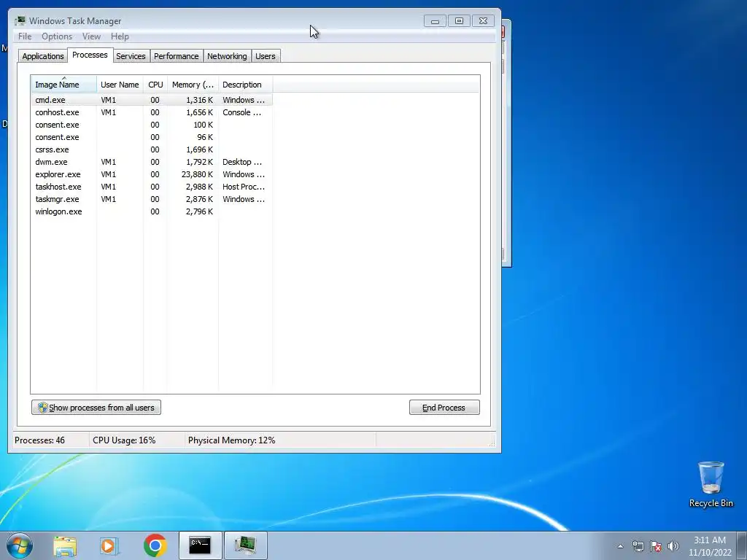Open the File menu
Image resolution: width=747 pixels, height=560 pixels.
coord(25,36)
